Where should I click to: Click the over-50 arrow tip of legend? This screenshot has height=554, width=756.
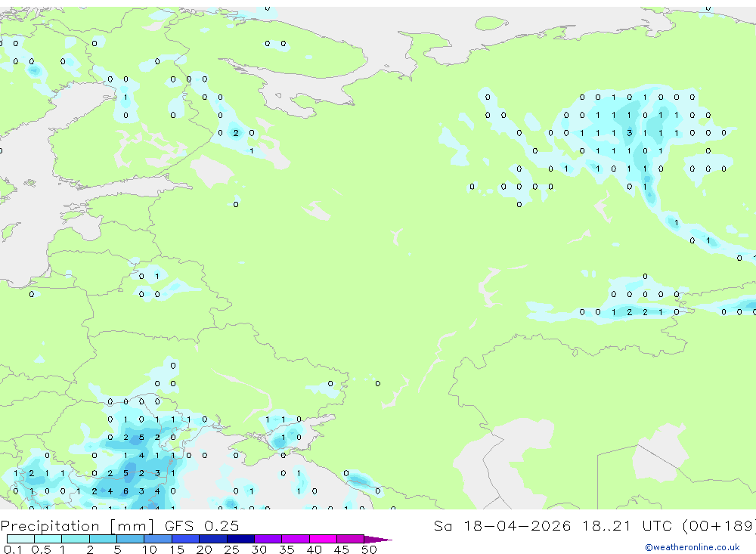[377, 540]
